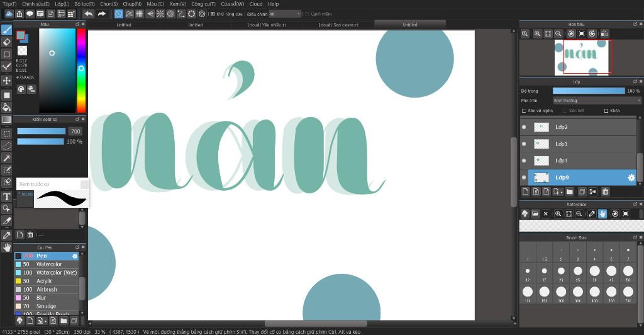Click zoom in icon in Navigator panel
644x335 pixels.
[x=537, y=34]
